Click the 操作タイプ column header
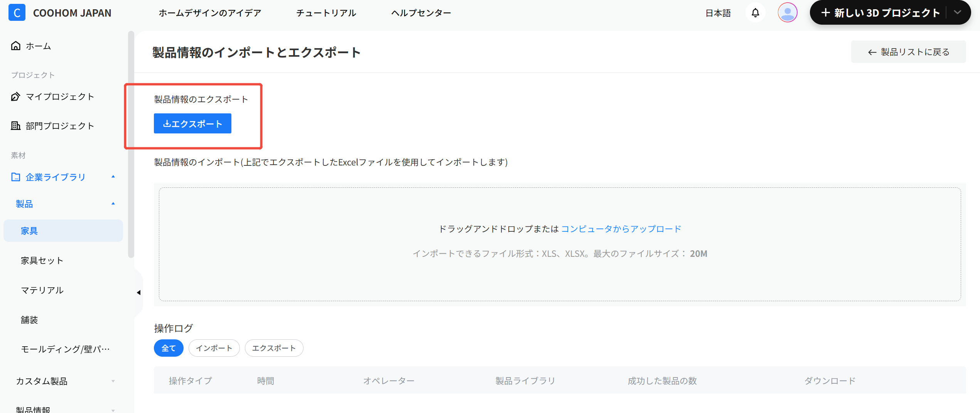 (190, 381)
